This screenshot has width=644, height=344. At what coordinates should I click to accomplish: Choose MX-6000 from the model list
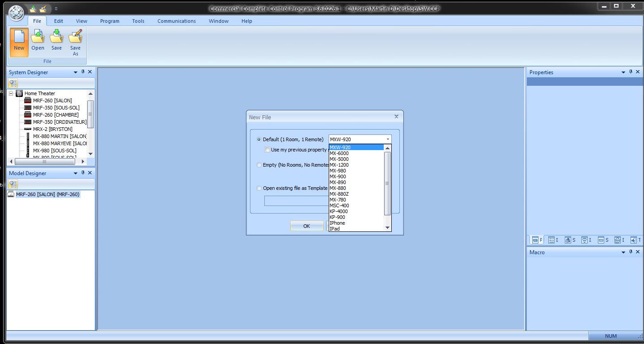pyautogui.click(x=356, y=153)
